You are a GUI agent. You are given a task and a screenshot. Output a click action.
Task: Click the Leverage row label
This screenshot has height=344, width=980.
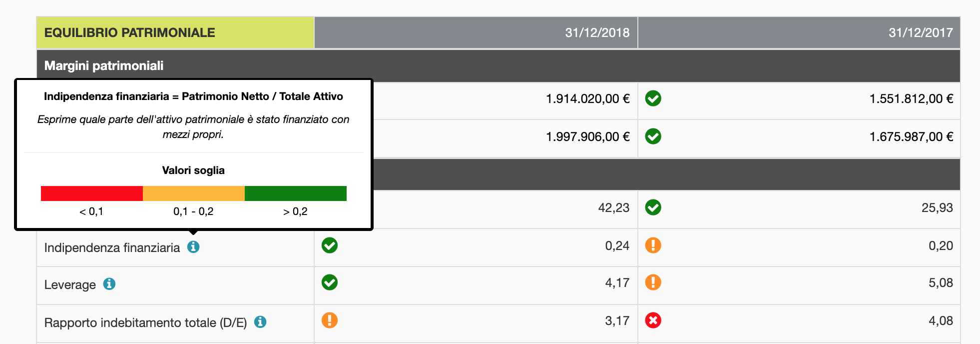[70, 284]
